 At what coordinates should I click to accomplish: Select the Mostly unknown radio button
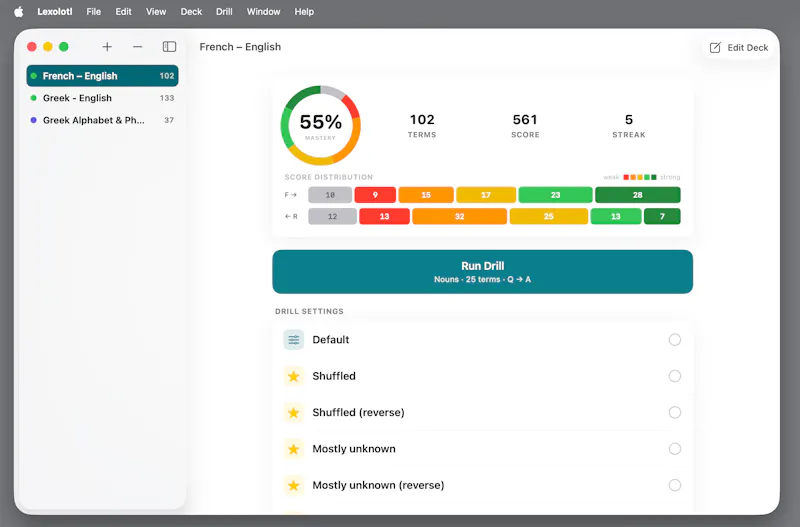[674, 449]
